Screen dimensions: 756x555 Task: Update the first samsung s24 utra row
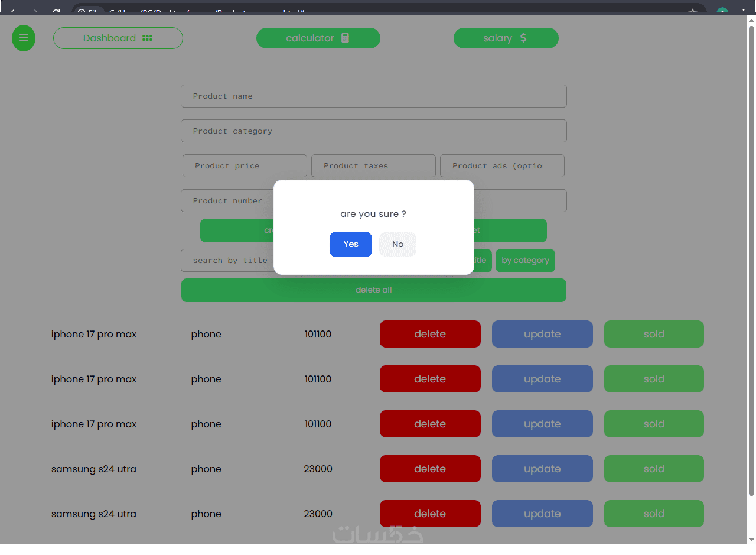pyautogui.click(x=542, y=469)
